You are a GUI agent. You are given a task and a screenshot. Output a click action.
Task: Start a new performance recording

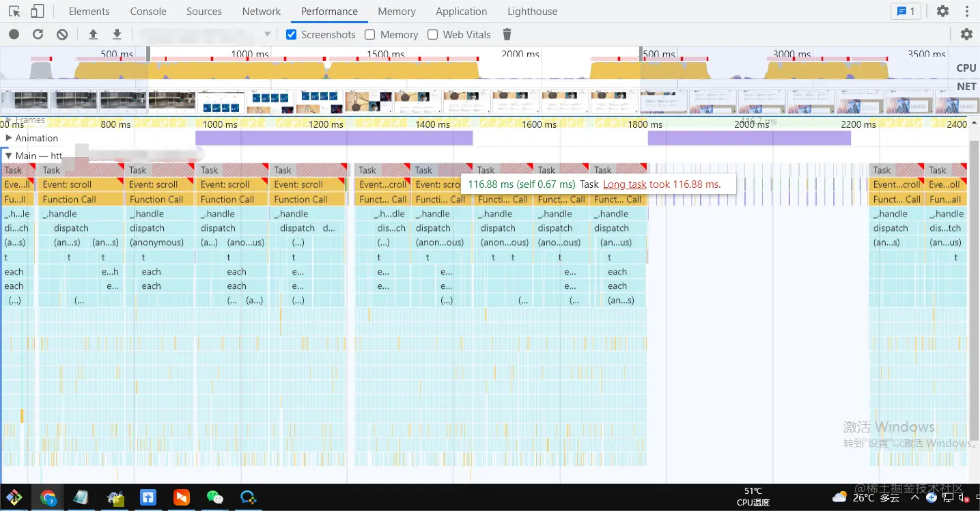tap(14, 34)
